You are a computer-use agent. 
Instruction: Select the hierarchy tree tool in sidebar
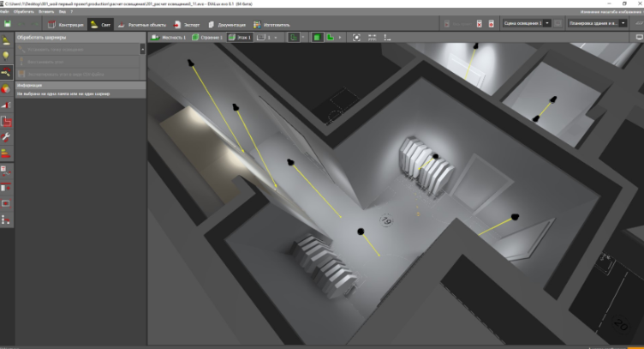coord(6,220)
